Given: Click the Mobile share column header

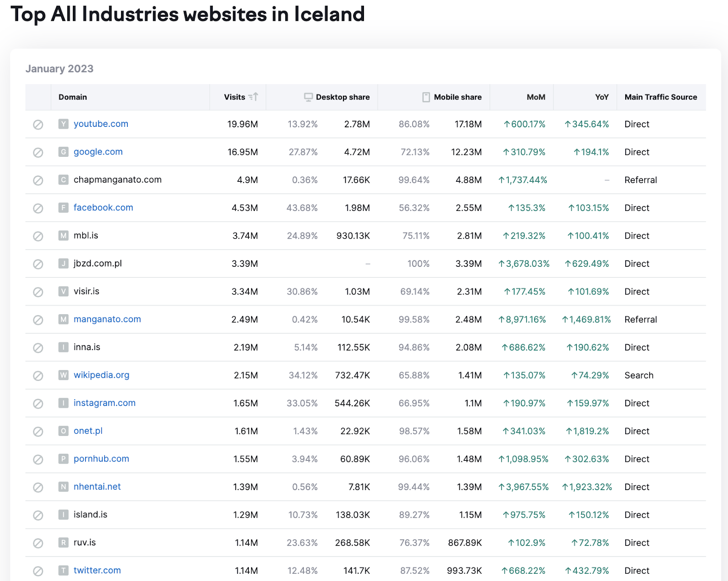Looking at the screenshot, I should pos(457,97).
